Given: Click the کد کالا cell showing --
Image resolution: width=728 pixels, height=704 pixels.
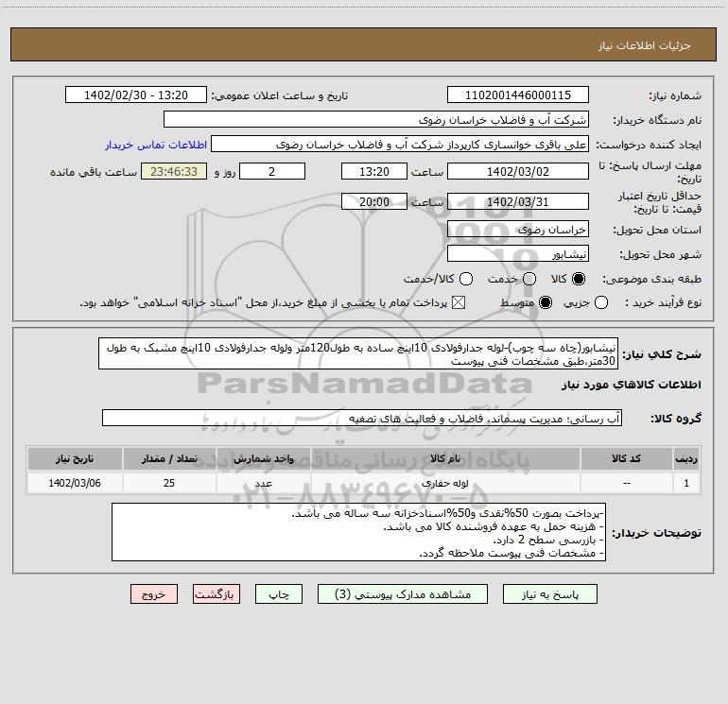Looking at the screenshot, I should 627,483.
